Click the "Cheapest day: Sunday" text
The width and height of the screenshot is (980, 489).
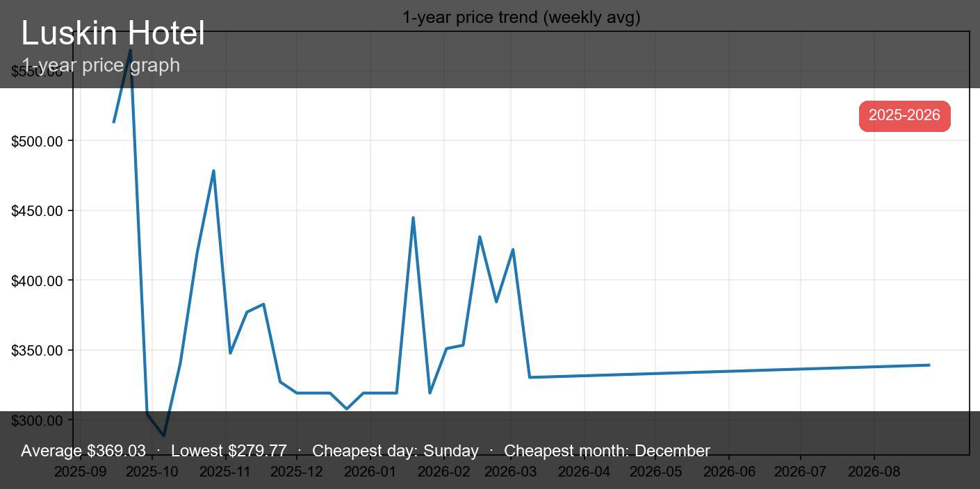click(395, 451)
